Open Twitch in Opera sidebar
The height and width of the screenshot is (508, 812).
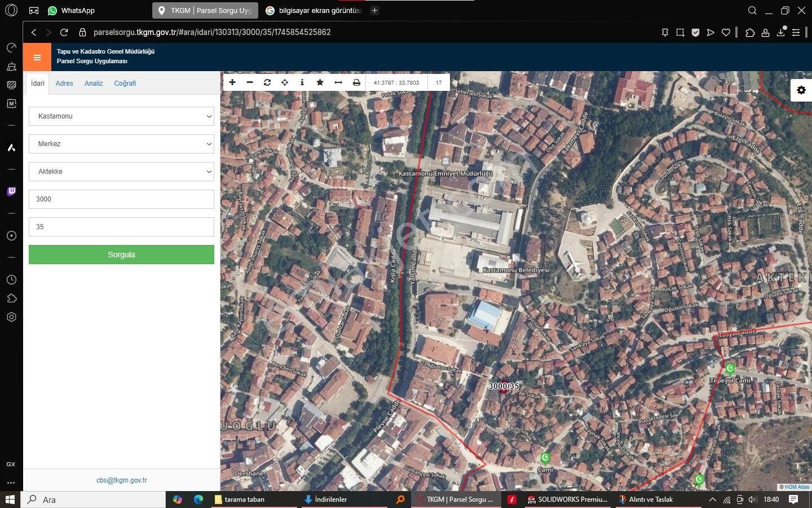point(11,192)
